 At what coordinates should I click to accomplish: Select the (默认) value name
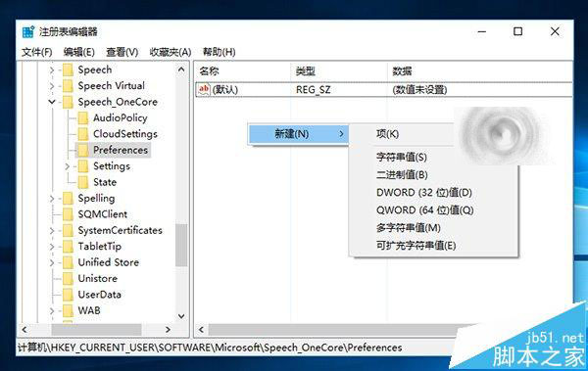[x=225, y=90]
